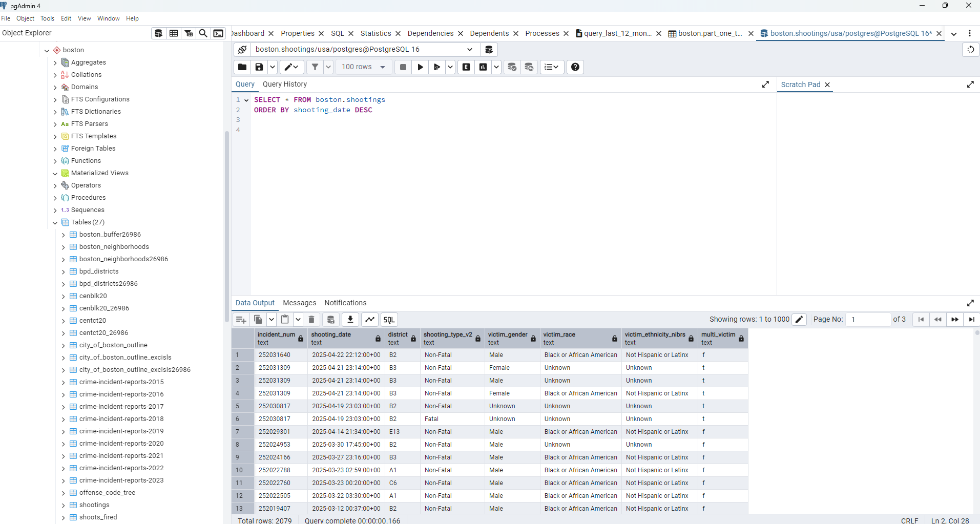Screen dimensions: 980x524
Task: Open the Tools menu
Action: click(x=47, y=18)
